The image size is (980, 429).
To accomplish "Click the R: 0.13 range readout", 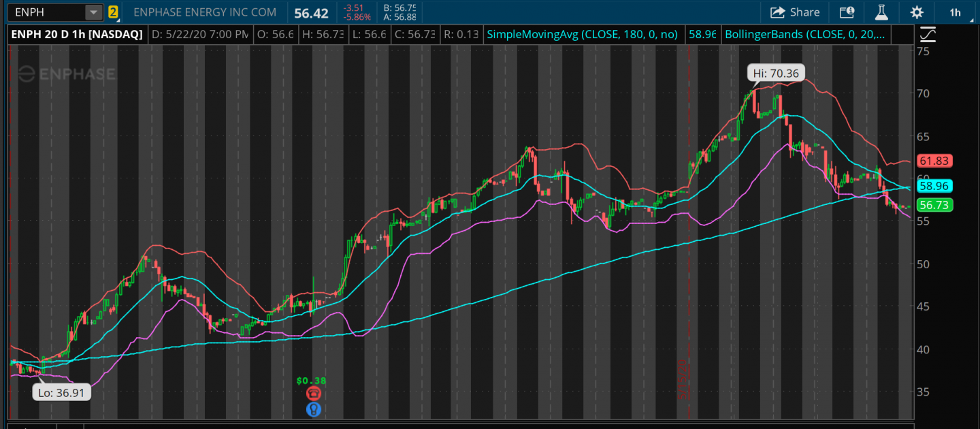I will click(461, 34).
